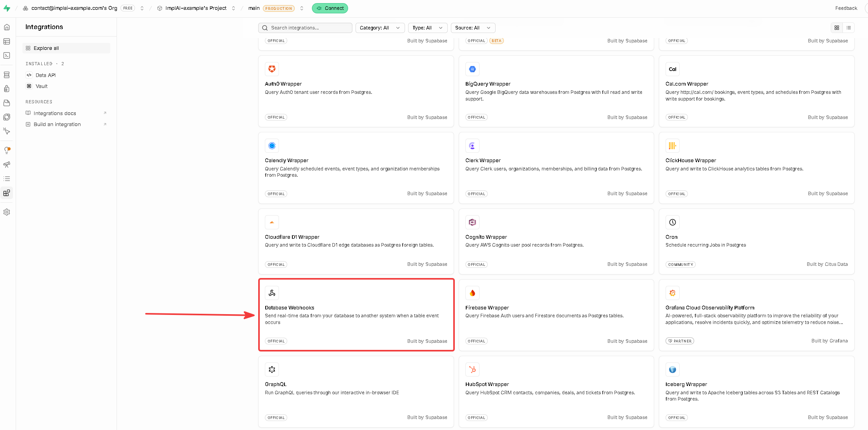Click the HubSpot Wrapper icon

(x=472, y=370)
